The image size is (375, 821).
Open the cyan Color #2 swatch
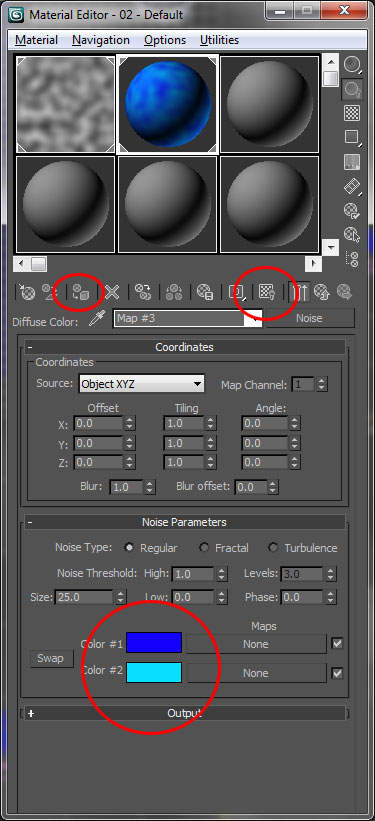(154, 672)
